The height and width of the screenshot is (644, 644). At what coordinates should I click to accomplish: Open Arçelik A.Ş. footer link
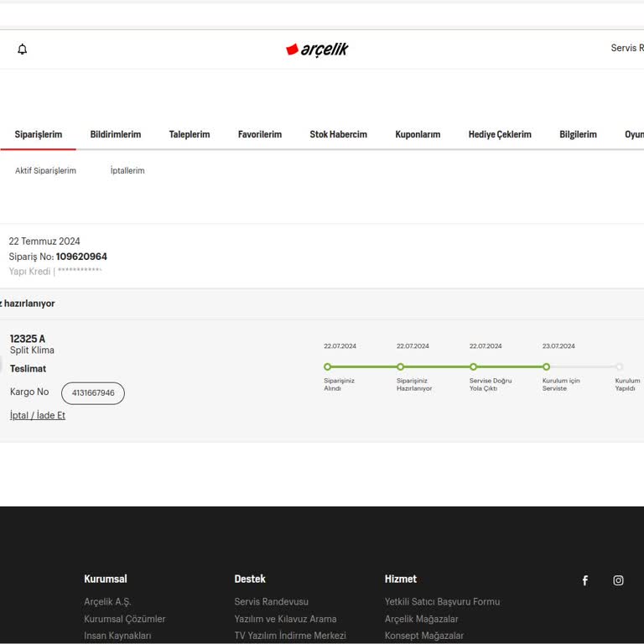coord(107,602)
